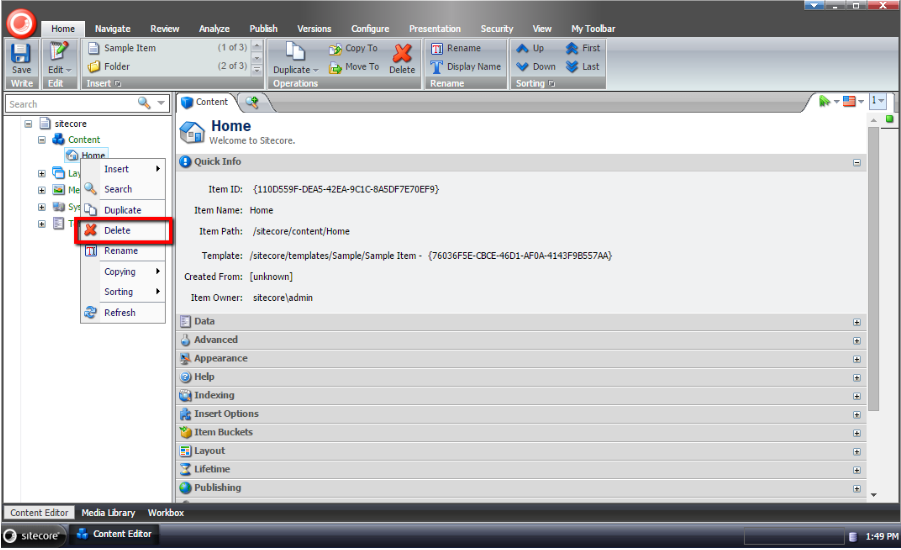Collapse the sitecore root tree node

[x=28, y=124]
